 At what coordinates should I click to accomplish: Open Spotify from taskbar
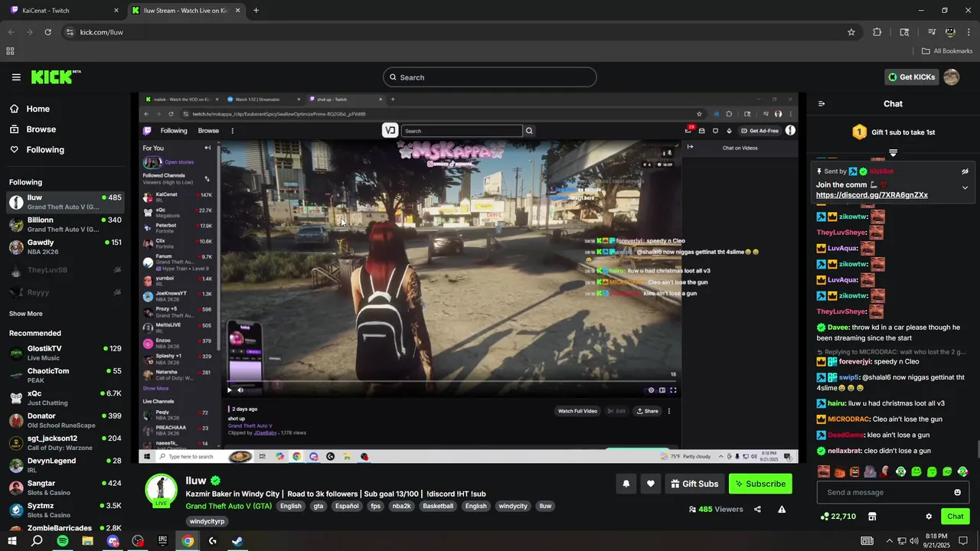63,541
